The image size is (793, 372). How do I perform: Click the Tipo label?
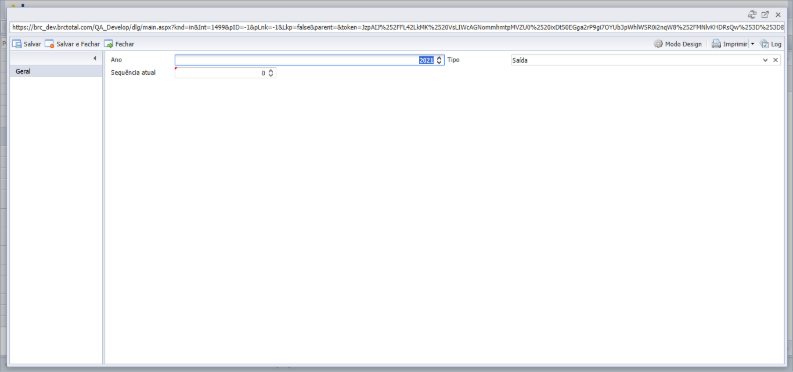coord(454,60)
